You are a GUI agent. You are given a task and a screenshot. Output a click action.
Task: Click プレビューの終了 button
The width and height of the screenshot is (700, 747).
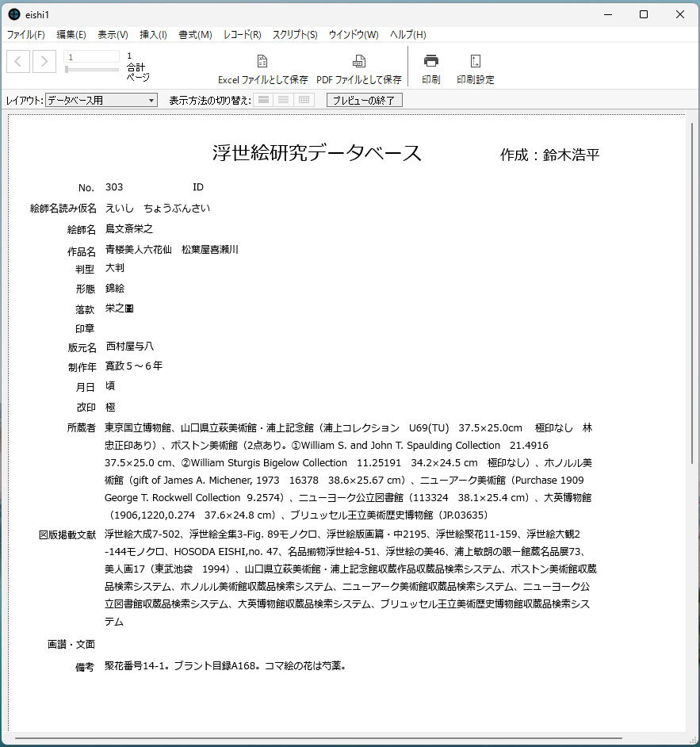[x=365, y=100]
